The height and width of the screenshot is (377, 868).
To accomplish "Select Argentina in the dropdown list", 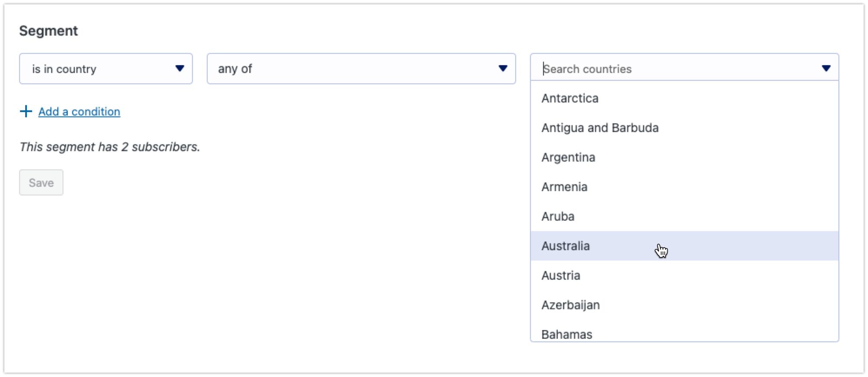I will pos(684,158).
